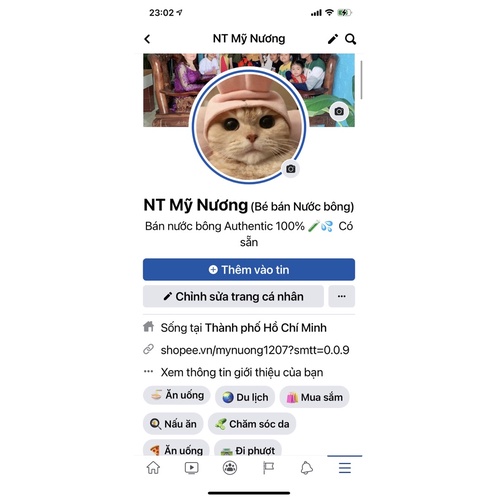499x499 pixels.
Task: Open the Groups tab icon
Action: [230, 468]
